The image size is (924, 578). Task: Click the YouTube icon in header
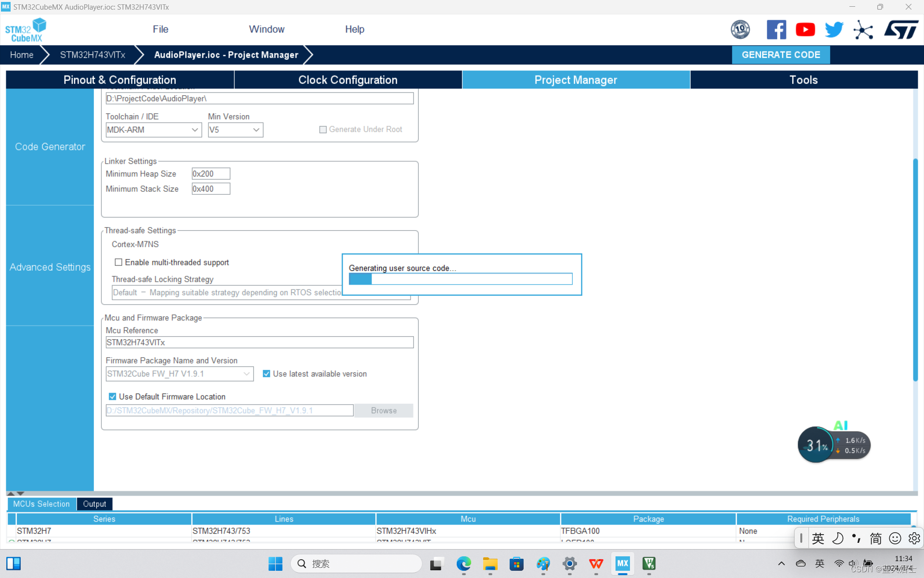coord(805,30)
